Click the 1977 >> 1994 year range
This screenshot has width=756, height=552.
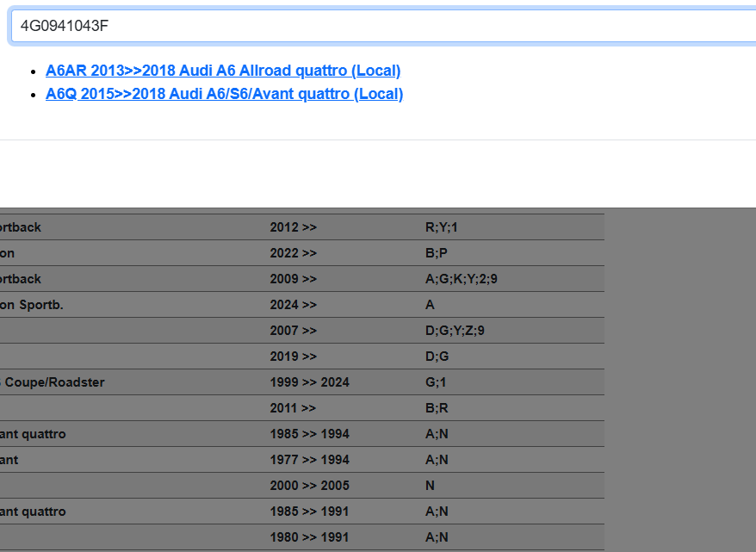click(309, 460)
